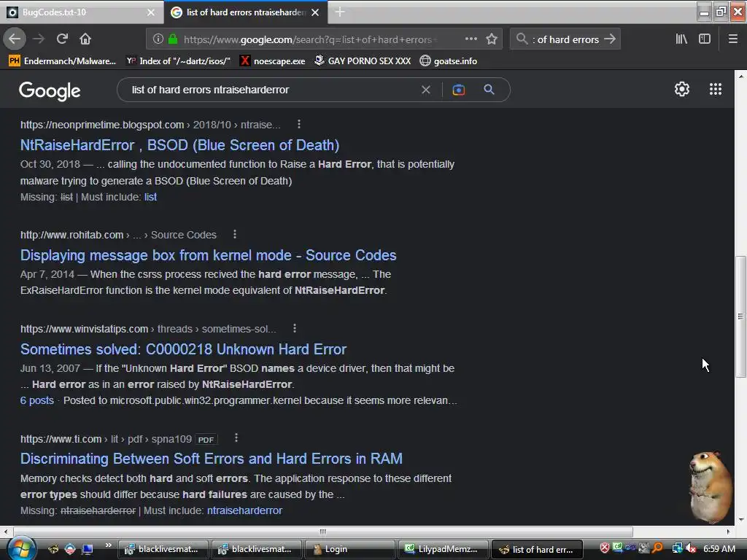
Task: Submit Google search with magnifier icon
Action: (x=489, y=90)
